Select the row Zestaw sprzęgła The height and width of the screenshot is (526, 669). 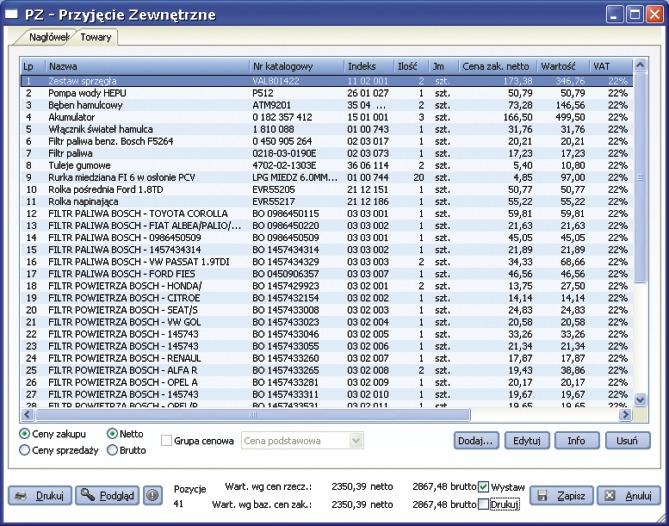point(326,81)
